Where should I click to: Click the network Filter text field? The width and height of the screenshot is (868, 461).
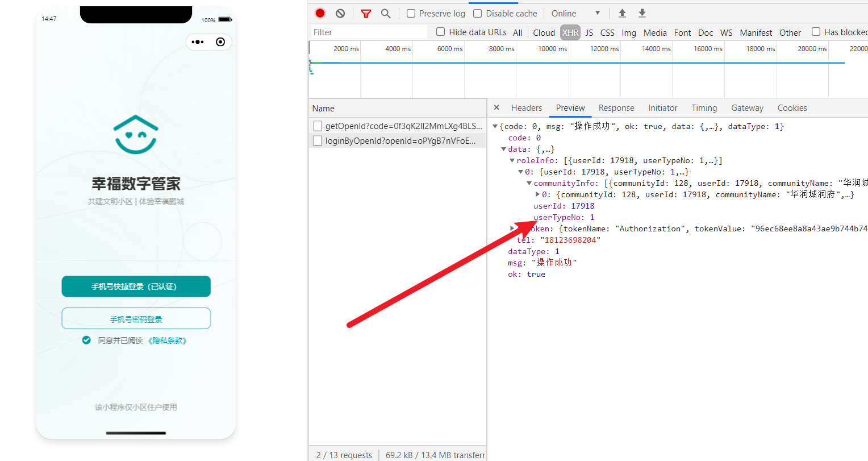(x=368, y=32)
